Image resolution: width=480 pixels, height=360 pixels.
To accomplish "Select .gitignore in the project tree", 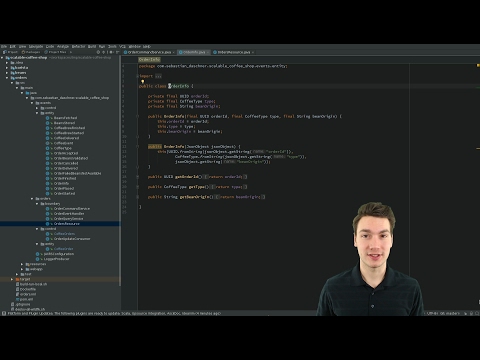I will coord(23,304).
